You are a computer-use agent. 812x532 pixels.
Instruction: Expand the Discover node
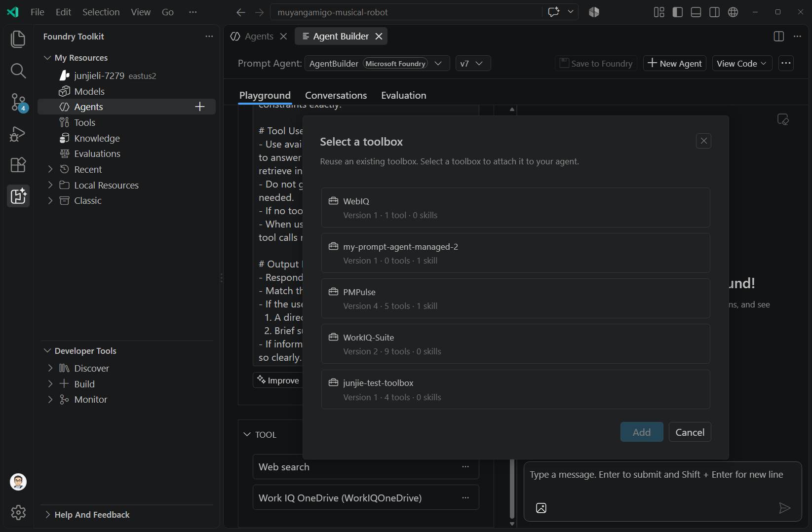coord(50,368)
